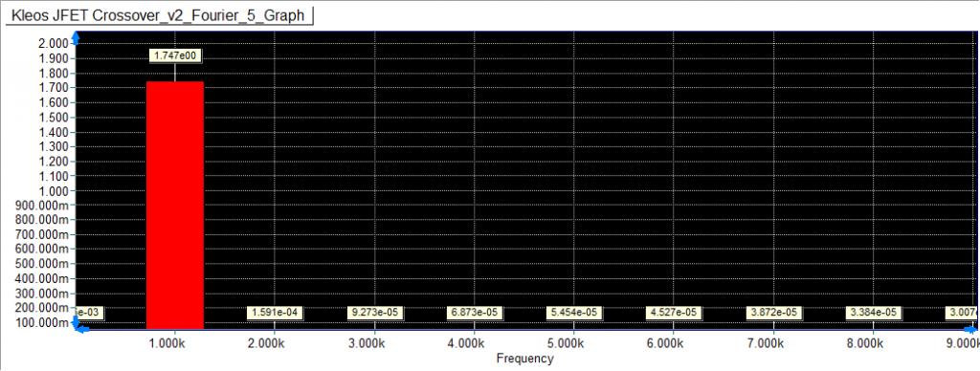Click the 5.000k tick label on x-axis

pyautogui.click(x=572, y=343)
